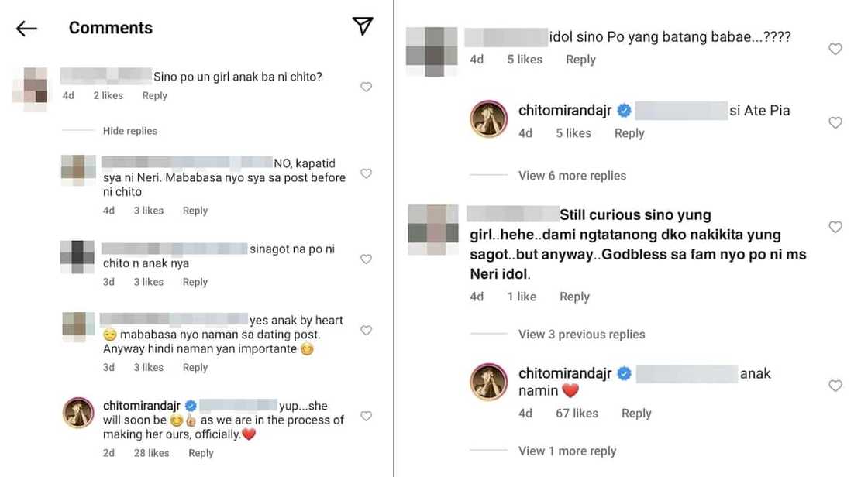868x477 pixels.
Task: Open the '67 likes' list on chitomirandajr's reply
Action: (x=576, y=413)
